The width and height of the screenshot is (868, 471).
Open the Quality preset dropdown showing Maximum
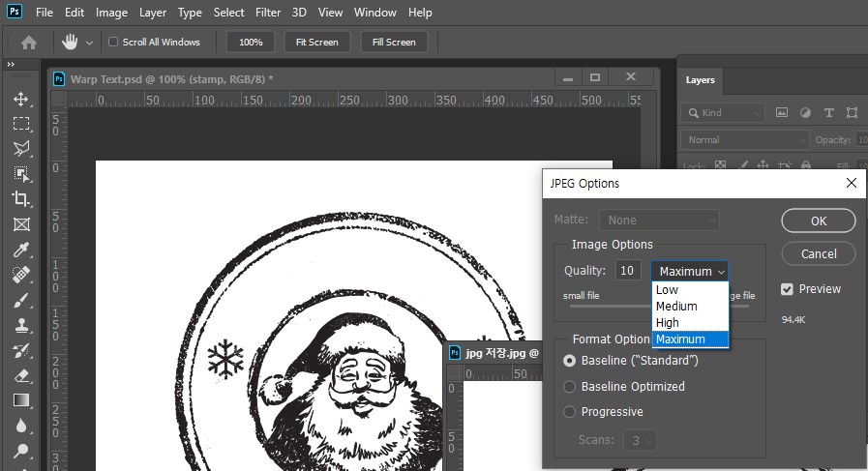689,271
